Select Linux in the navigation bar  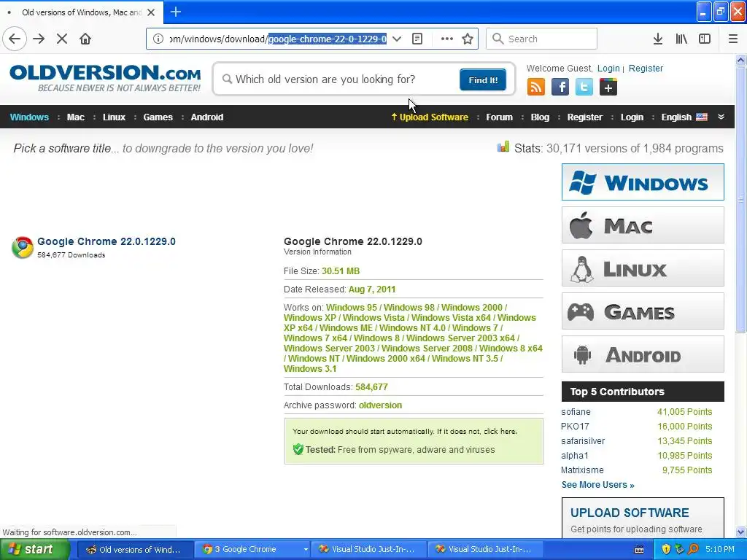point(114,117)
